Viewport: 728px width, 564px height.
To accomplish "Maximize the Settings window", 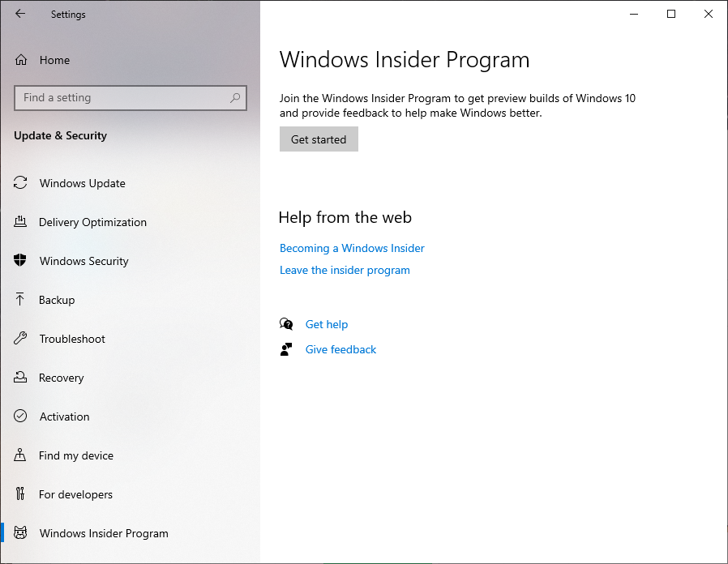I will (671, 14).
